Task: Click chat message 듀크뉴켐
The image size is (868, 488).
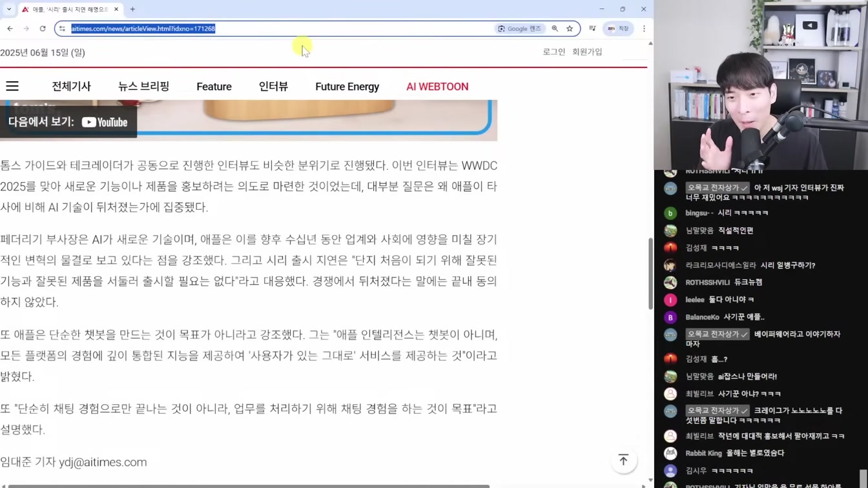Action: click(748, 282)
